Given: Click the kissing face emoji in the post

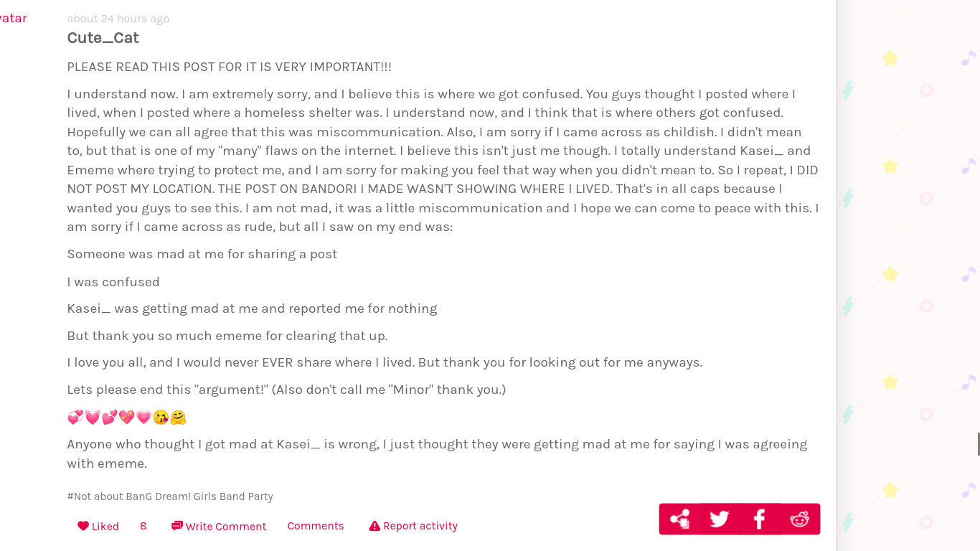Looking at the screenshot, I should click(x=161, y=417).
